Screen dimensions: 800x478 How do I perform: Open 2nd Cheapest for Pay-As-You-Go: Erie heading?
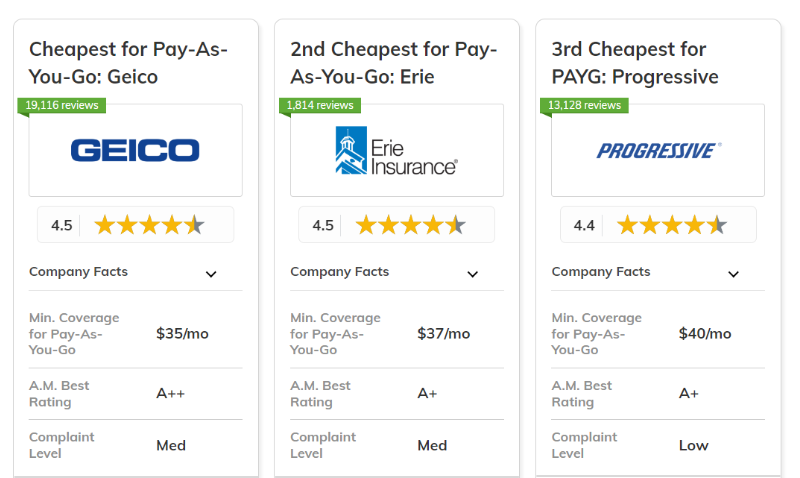coord(393,62)
